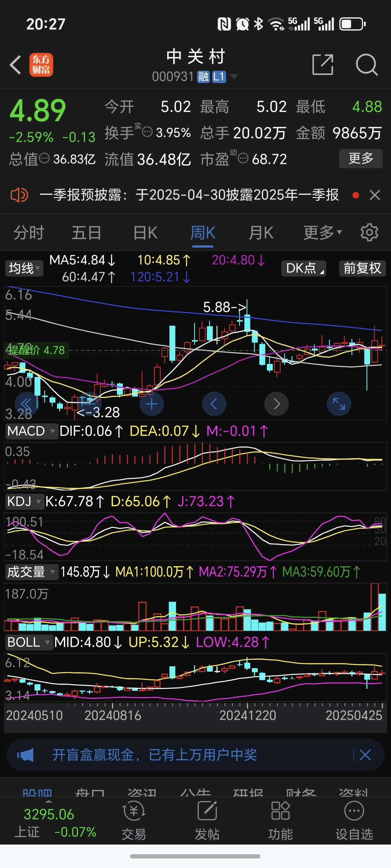Tap 120:5.21 moving average value
391x868 pixels.
(160, 277)
